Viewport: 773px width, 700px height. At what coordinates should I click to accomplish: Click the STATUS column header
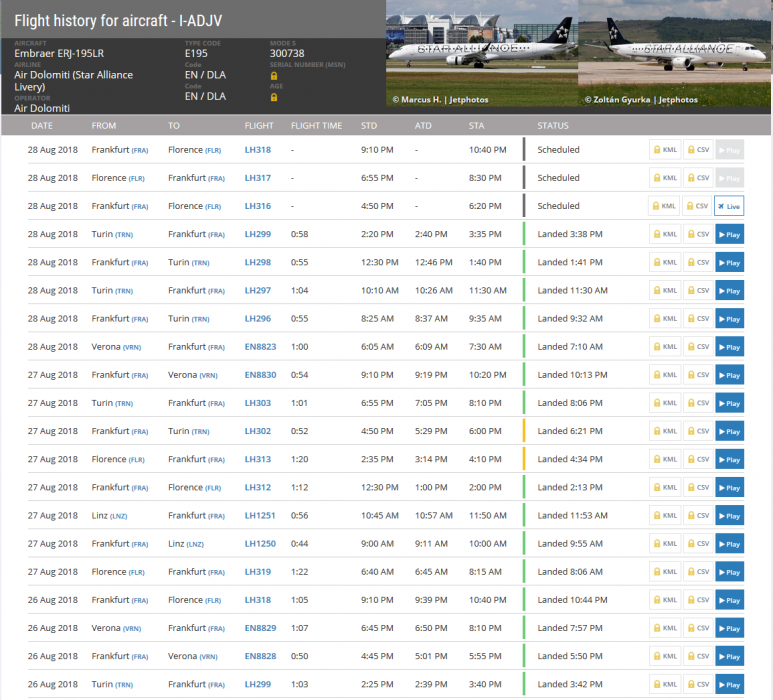click(x=553, y=126)
